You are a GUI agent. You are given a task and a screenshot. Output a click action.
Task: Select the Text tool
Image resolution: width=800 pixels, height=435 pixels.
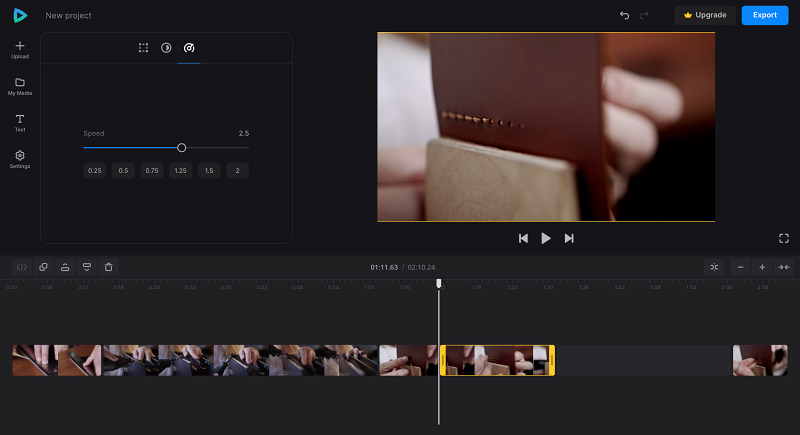(x=20, y=123)
